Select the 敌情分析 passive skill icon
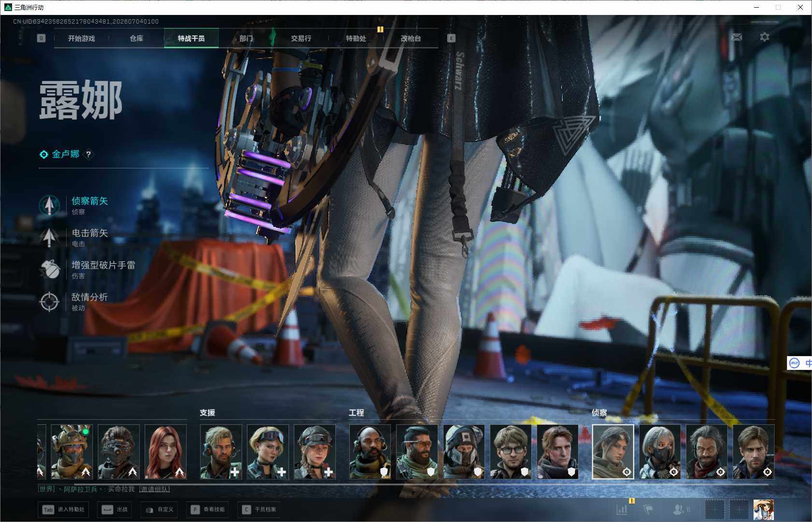Viewport: 812px width, 522px height. [49, 302]
